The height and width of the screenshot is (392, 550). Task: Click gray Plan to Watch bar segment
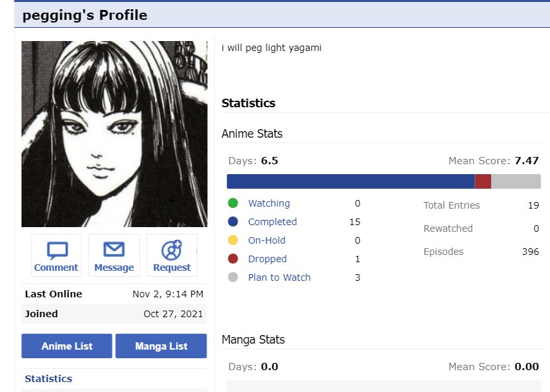(516, 181)
